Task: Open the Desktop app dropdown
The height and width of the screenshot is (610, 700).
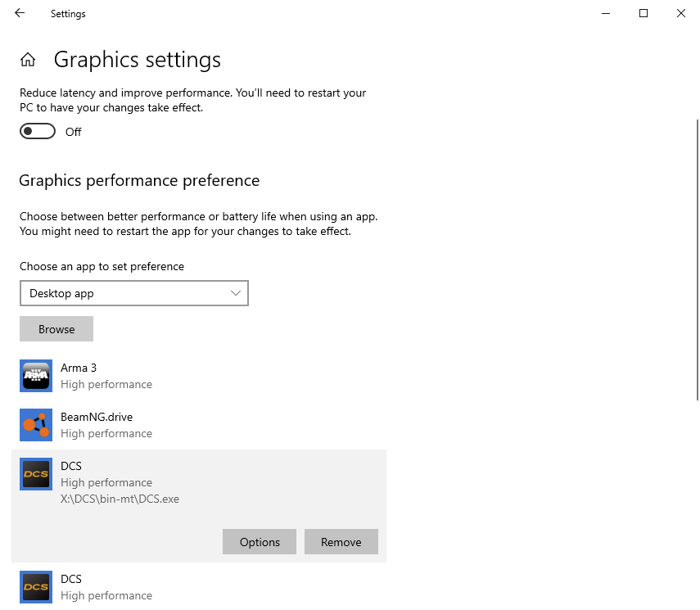Action: point(134,293)
